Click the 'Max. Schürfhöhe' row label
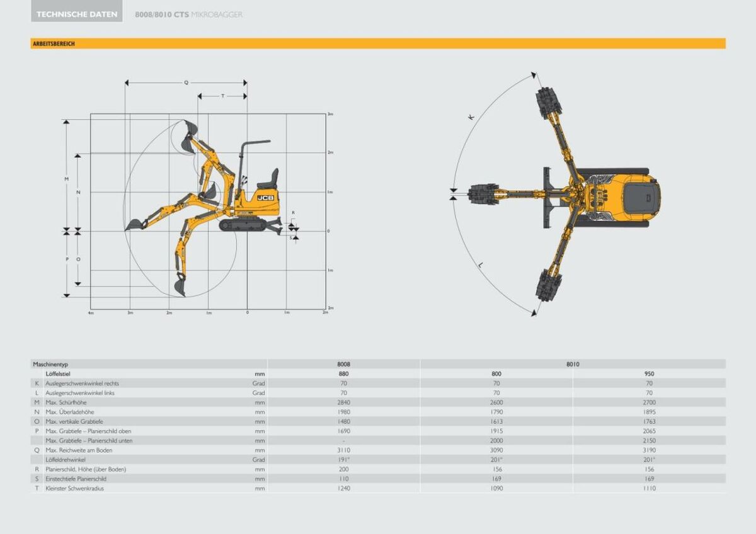Viewport: 756px width, 534px height. (x=66, y=402)
